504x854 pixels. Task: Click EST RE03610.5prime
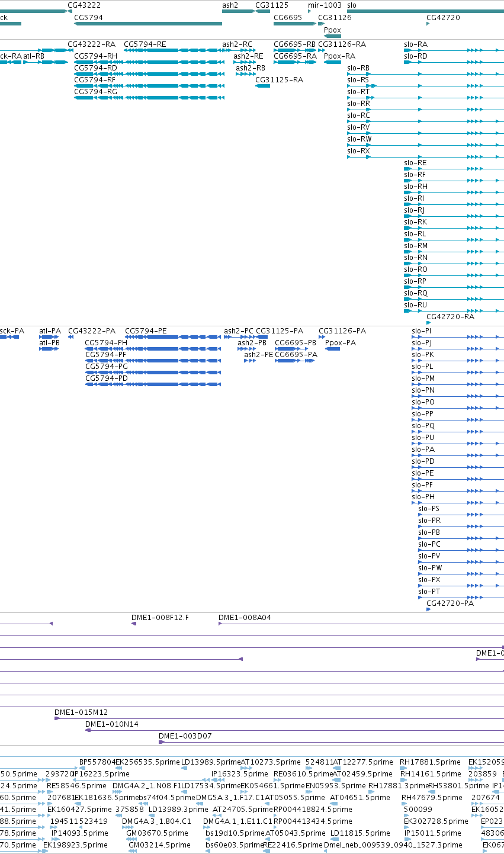(x=303, y=774)
